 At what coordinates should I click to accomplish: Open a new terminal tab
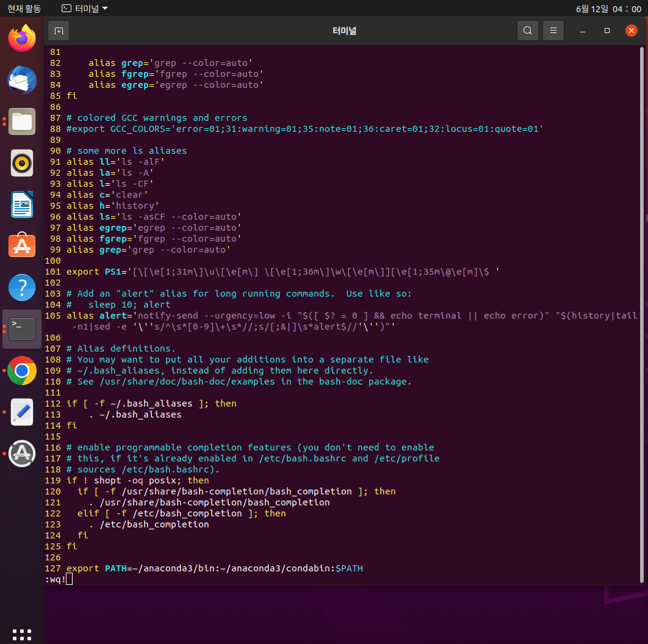click(59, 31)
